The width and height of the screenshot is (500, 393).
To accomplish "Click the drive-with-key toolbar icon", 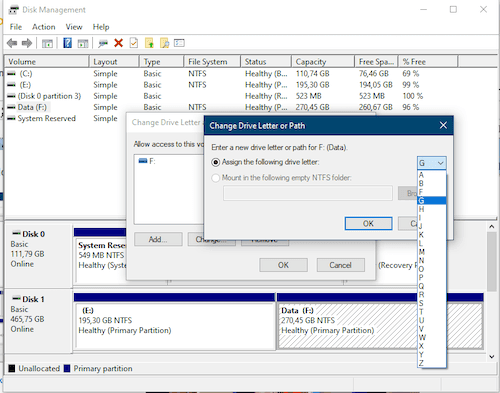I will 103,43.
